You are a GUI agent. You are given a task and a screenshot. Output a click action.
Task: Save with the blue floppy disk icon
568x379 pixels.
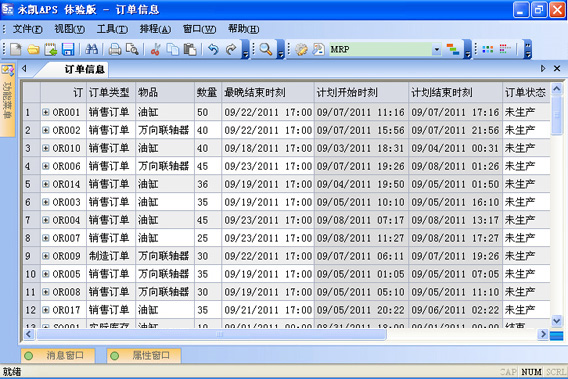tap(68, 49)
